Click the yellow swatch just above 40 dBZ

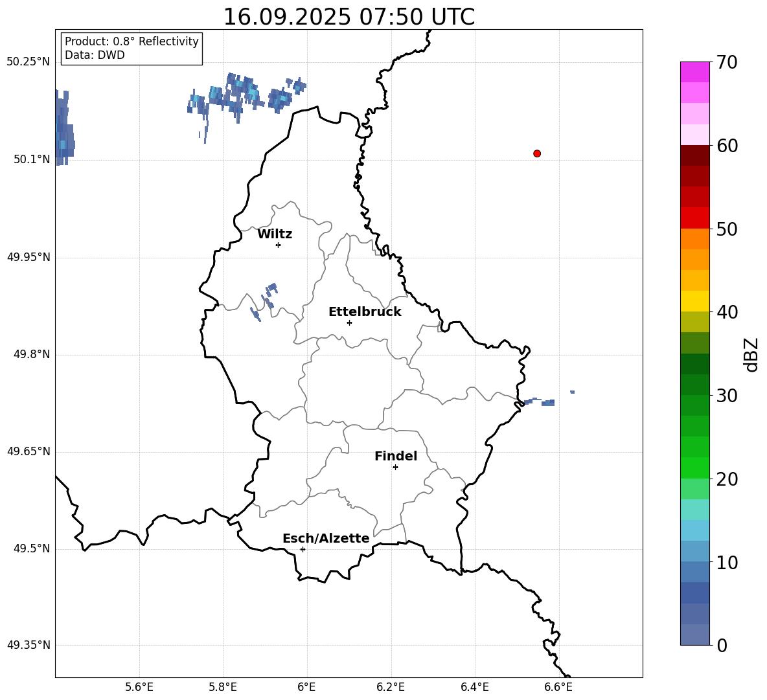point(695,301)
